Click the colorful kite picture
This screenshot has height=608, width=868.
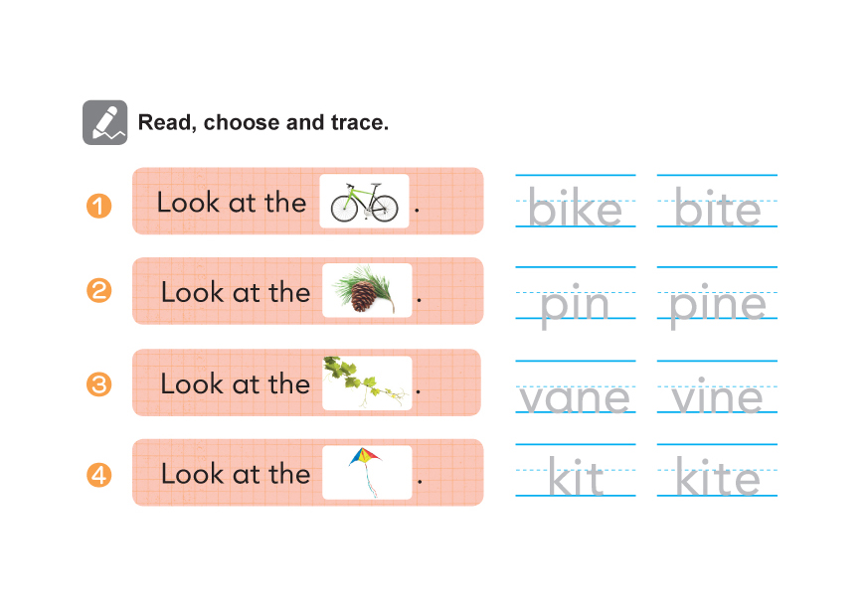(x=366, y=471)
